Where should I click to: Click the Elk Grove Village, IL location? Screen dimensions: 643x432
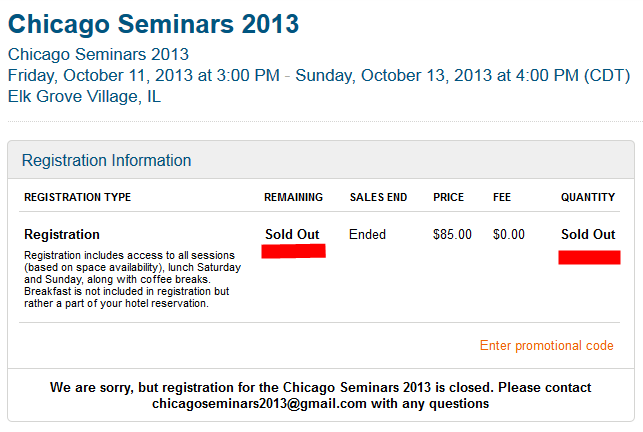pyautogui.click(x=84, y=97)
